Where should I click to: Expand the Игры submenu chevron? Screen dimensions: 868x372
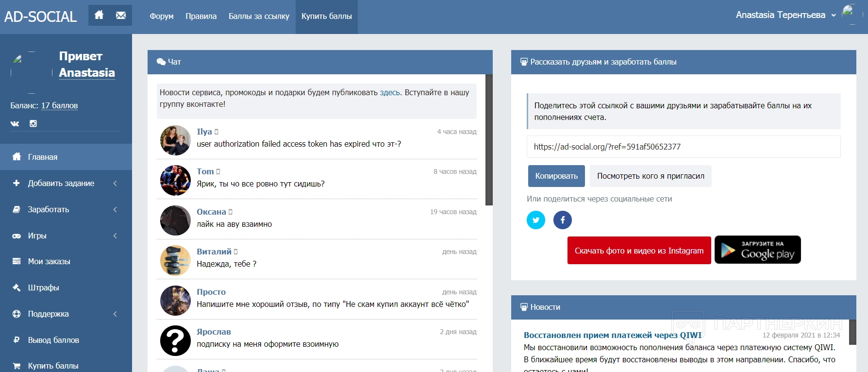[x=115, y=236]
